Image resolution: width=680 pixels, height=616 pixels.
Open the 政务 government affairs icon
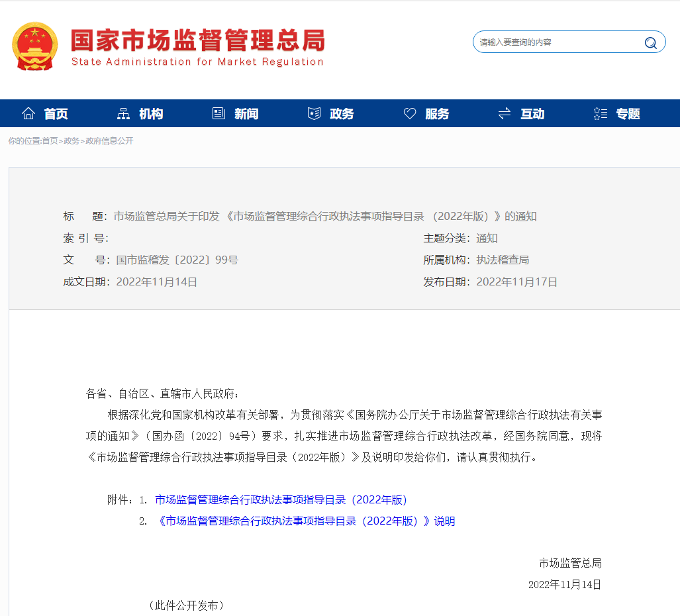coord(314,113)
